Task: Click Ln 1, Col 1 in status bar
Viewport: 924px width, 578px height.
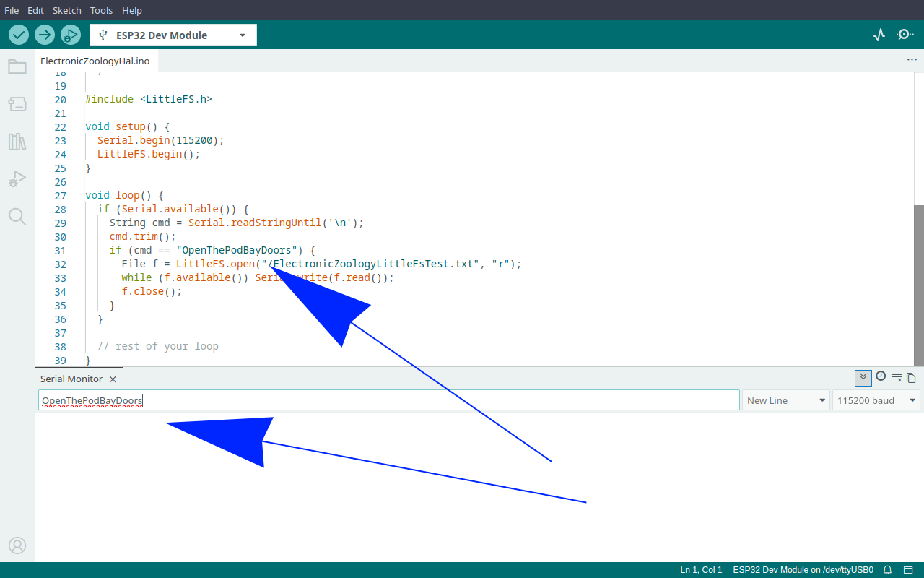Action: pyautogui.click(x=701, y=570)
